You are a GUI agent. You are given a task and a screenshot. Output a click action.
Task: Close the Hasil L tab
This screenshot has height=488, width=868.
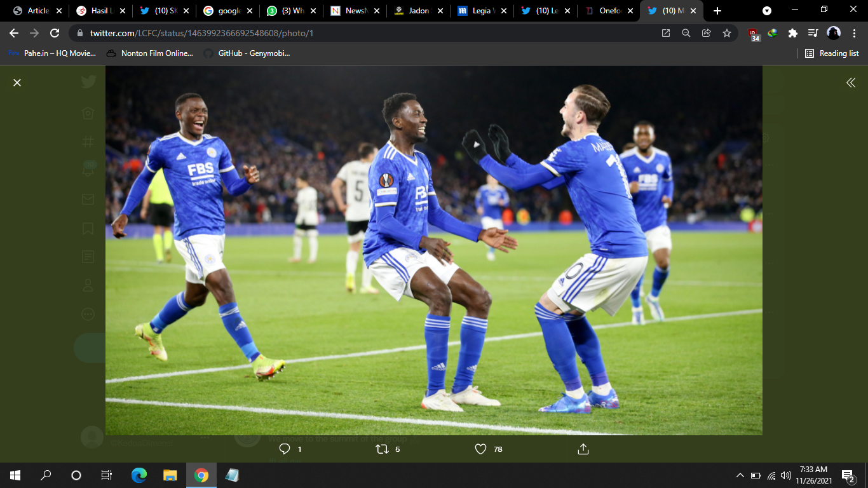click(122, 11)
